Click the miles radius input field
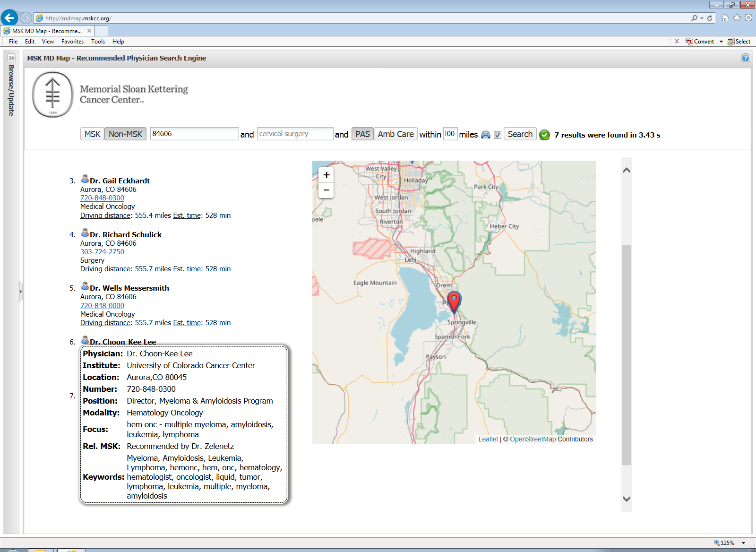This screenshot has width=756, height=552. pyautogui.click(x=450, y=134)
